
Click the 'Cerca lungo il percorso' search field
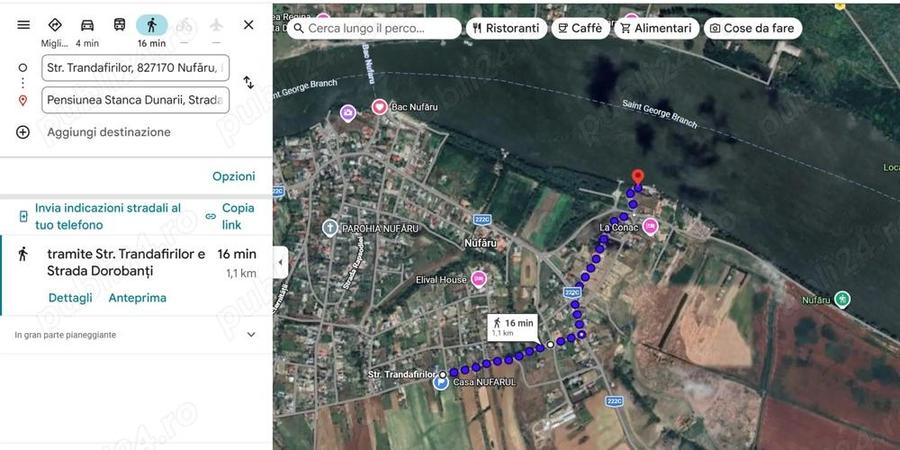click(x=374, y=28)
